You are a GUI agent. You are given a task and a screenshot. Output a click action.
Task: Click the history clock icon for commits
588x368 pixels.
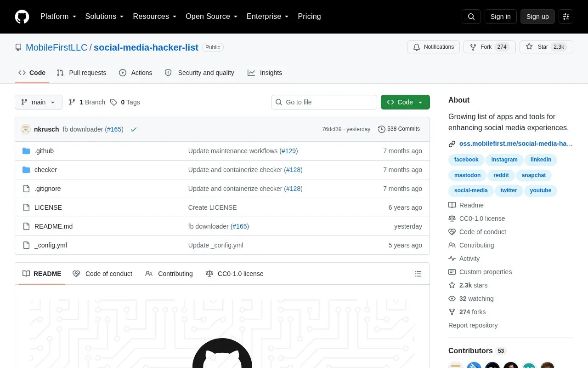coord(381,129)
